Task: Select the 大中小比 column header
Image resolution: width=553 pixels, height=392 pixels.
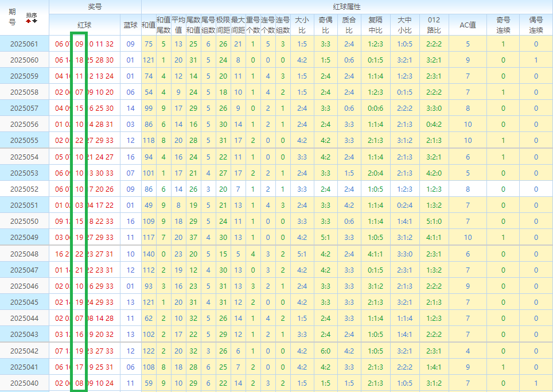Action: [x=404, y=25]
